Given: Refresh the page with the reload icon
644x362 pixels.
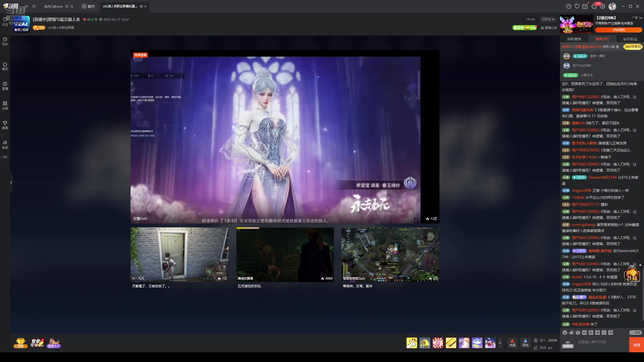Looking at the screenshot, I should click(x=34, y=6).
